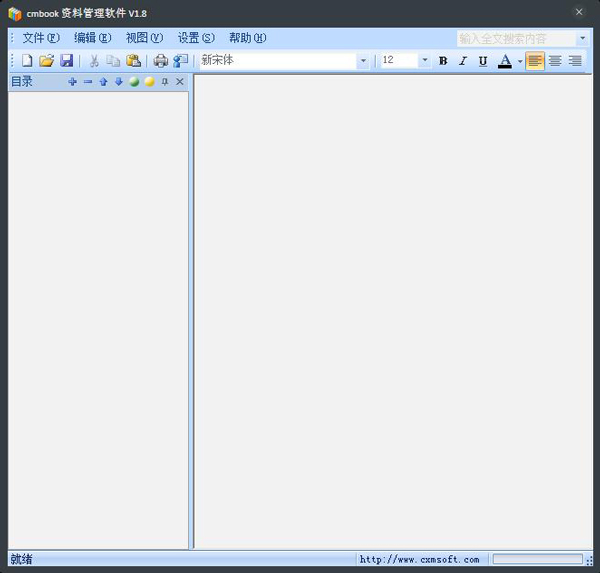
Task: Toggle italic formatting
Action: [463, 60]
